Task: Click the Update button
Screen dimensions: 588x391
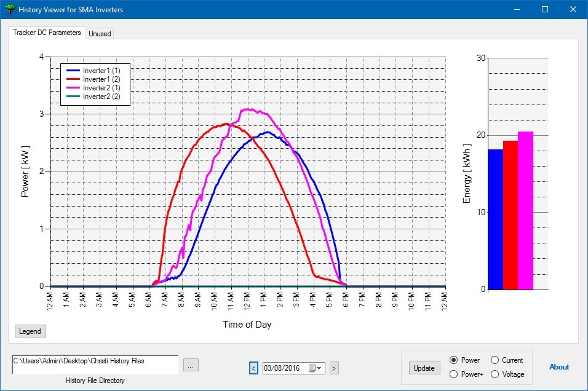Action: point(424,368)
